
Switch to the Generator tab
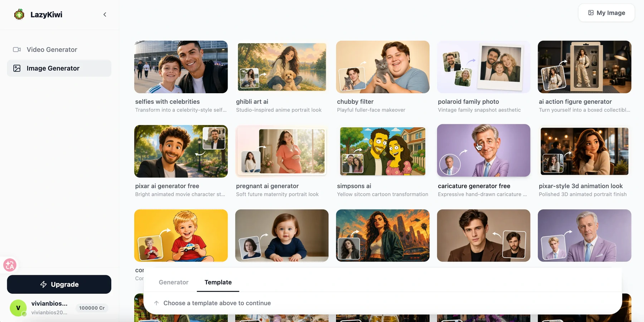coord(174,282)
